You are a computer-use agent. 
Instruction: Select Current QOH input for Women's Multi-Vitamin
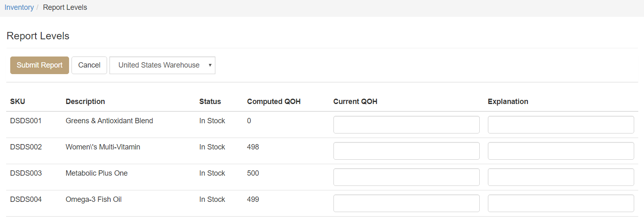[406, 151]
